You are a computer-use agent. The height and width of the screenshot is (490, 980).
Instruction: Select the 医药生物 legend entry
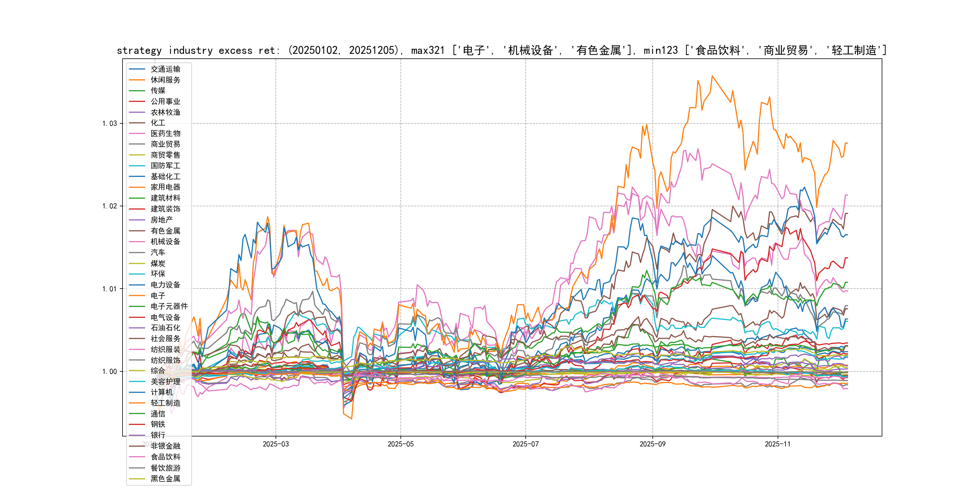pyautogui.click(x=165, y=133)
